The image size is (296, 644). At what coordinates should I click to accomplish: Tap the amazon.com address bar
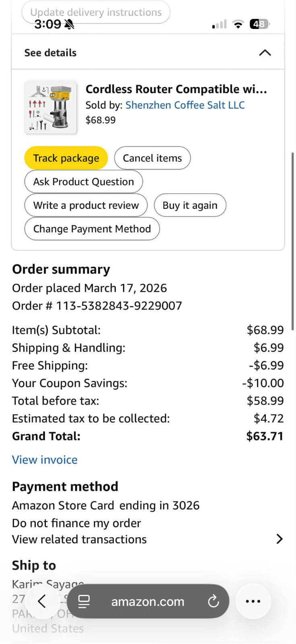[148, 601]
